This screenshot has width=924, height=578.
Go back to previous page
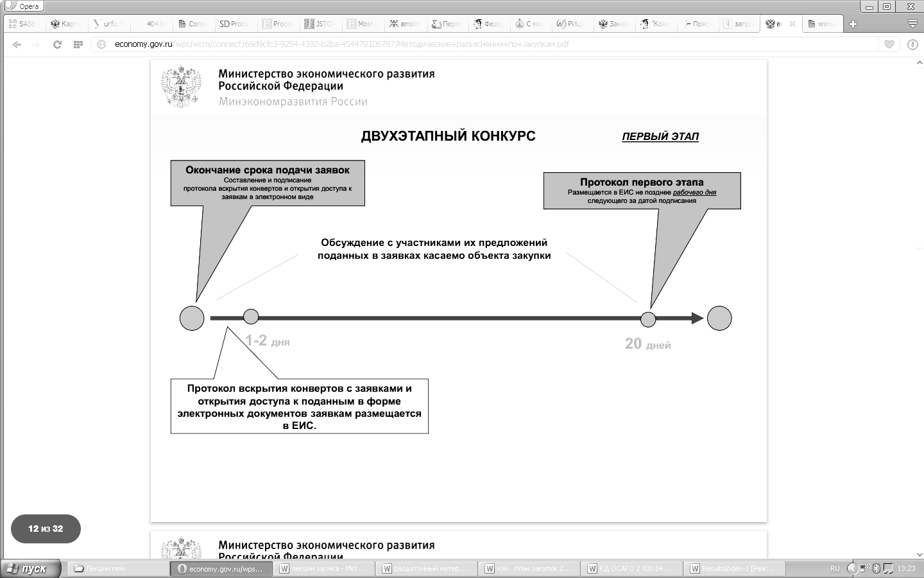[x=17, y=44]
